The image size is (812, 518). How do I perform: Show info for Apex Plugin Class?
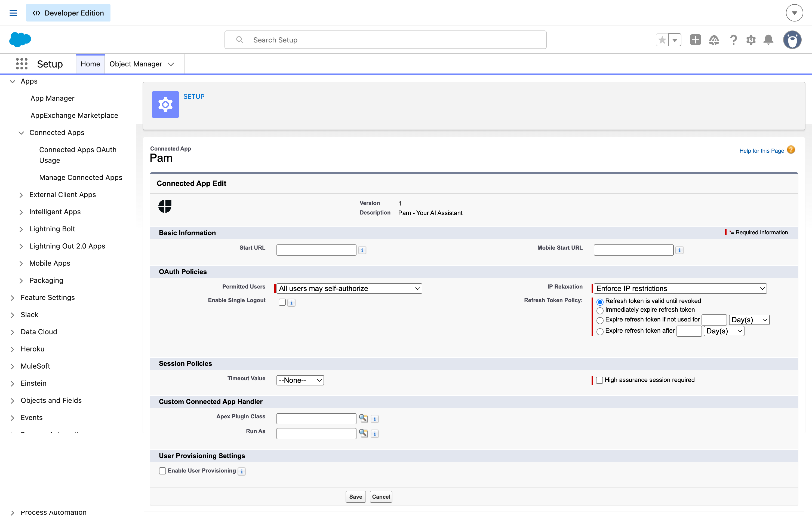tap(375, 419)
